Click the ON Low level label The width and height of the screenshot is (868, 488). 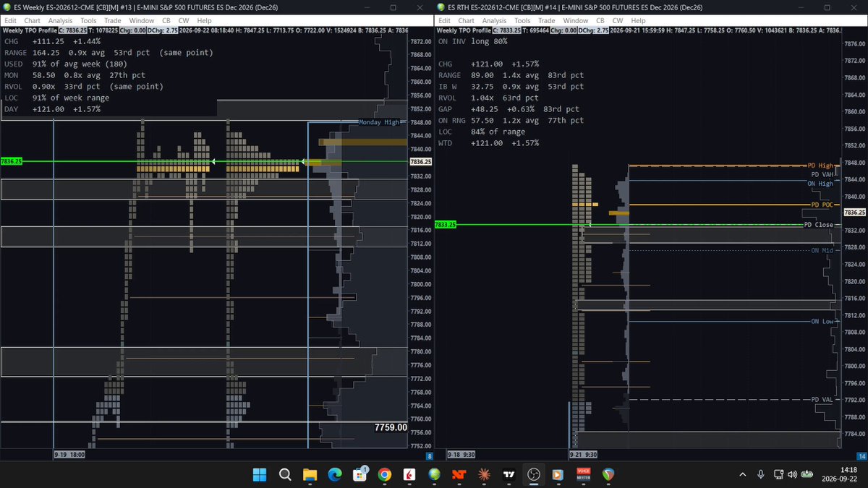[x=823, y=321]
